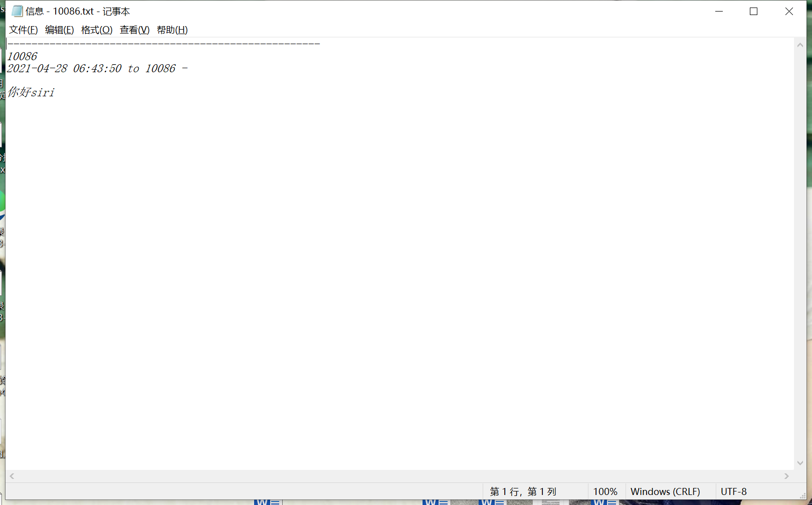Click the vertical scrollbar down arrow

pos(800,463)
